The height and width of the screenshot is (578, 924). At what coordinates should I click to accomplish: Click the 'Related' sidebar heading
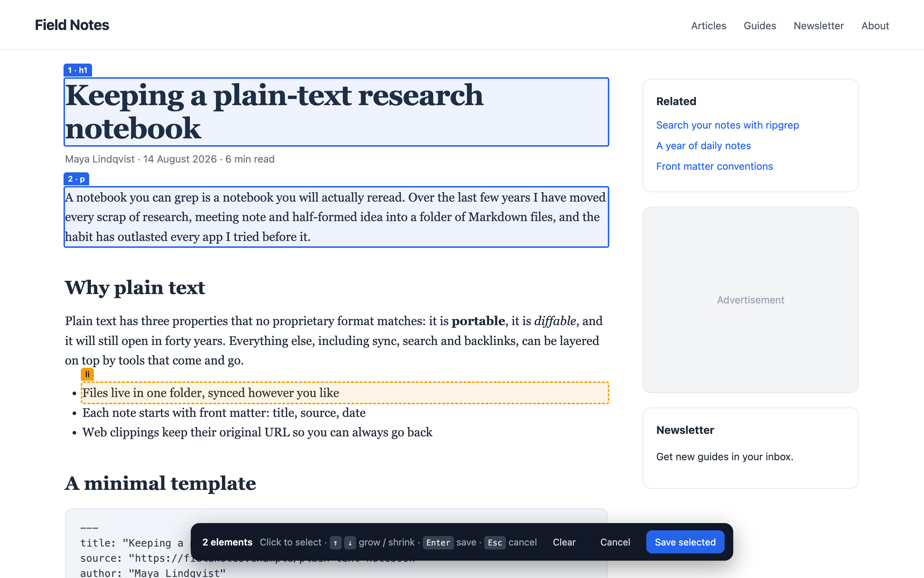click(676, 101)
